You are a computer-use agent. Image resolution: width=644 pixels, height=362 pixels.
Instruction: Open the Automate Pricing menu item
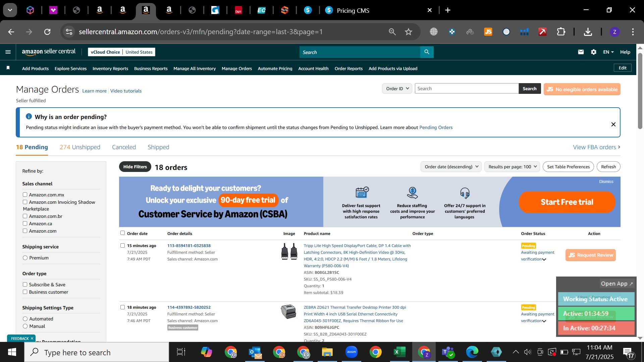(275, 68)
